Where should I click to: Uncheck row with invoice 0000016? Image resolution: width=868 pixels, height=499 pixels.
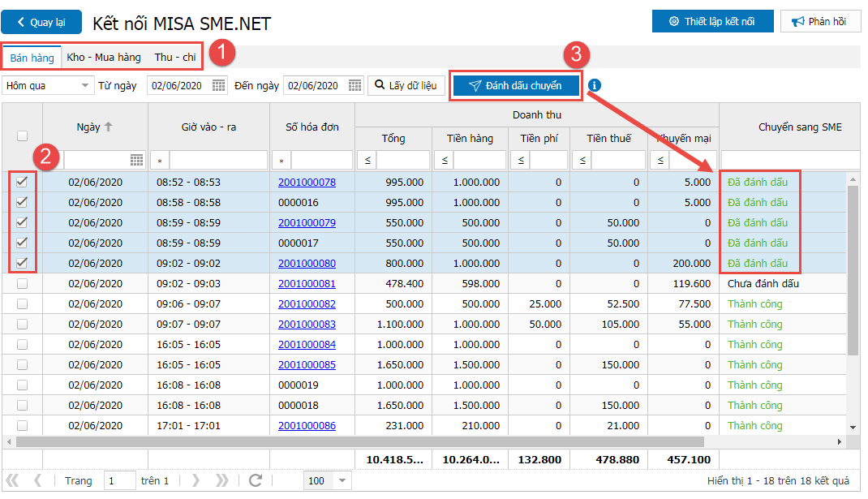(22, 202)
